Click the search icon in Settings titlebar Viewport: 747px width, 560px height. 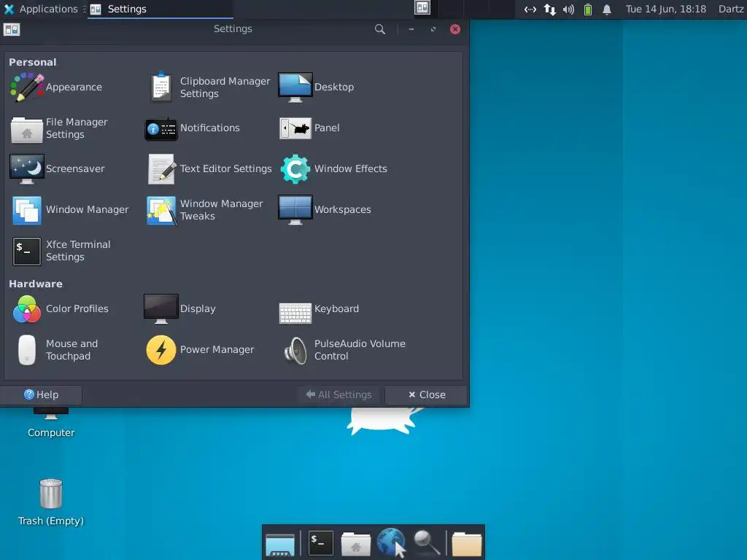point(379,29)
